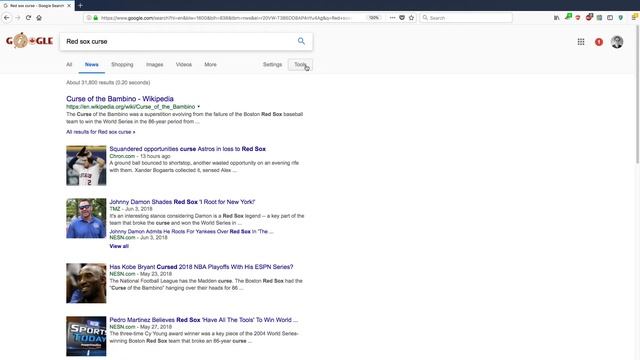Open the More search categories menu
640x360 pixels.
[210, 64]
